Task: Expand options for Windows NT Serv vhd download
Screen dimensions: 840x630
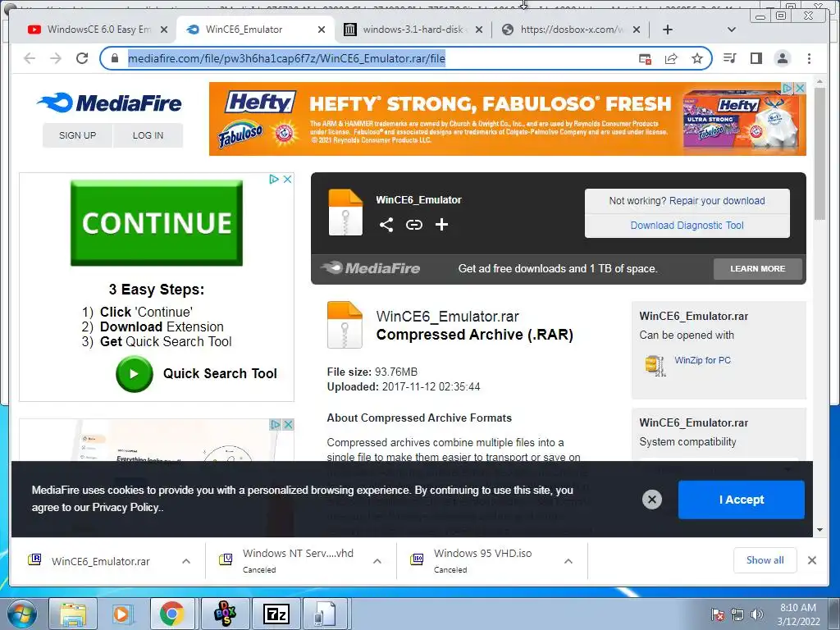Action: [377, 561]
